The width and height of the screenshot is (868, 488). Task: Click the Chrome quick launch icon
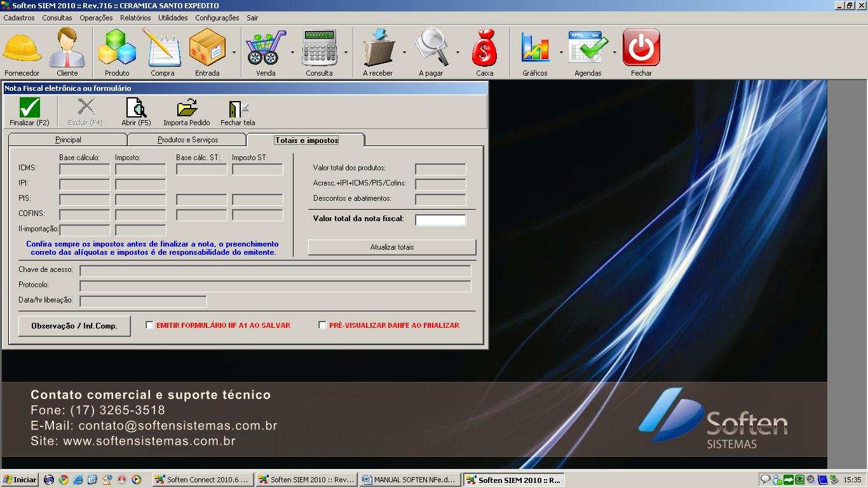64,480
